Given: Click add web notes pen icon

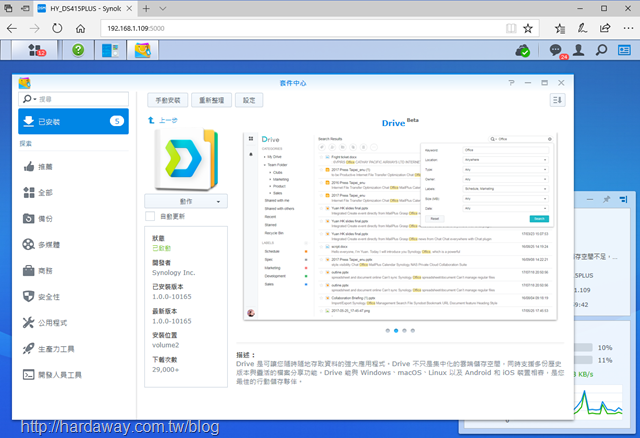Looking at the screenshot, I should coord(582,28).
